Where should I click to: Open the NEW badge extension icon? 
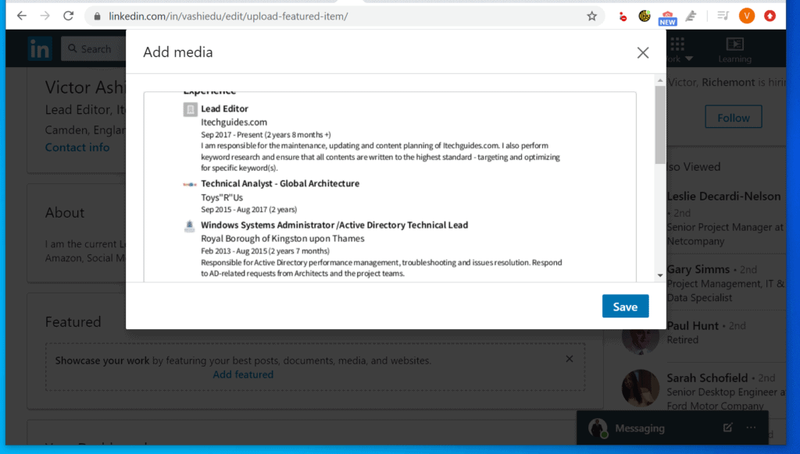(x=667, y=17)
